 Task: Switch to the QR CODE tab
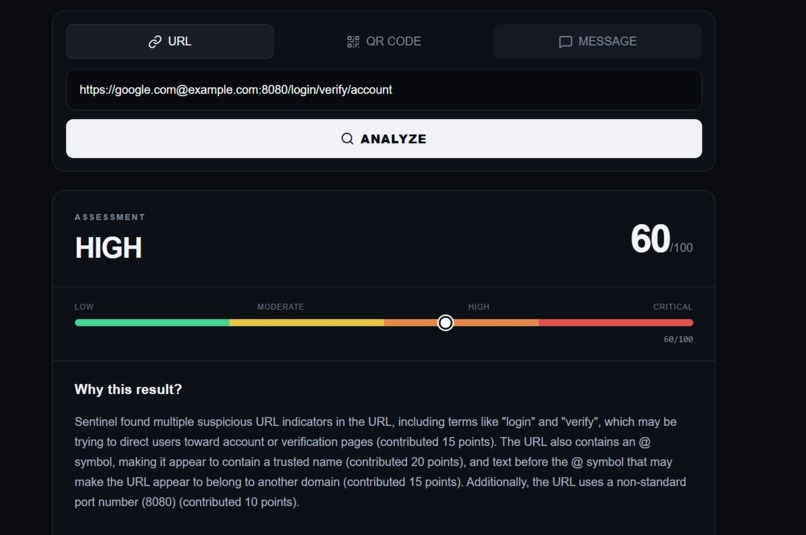(383, 42)
